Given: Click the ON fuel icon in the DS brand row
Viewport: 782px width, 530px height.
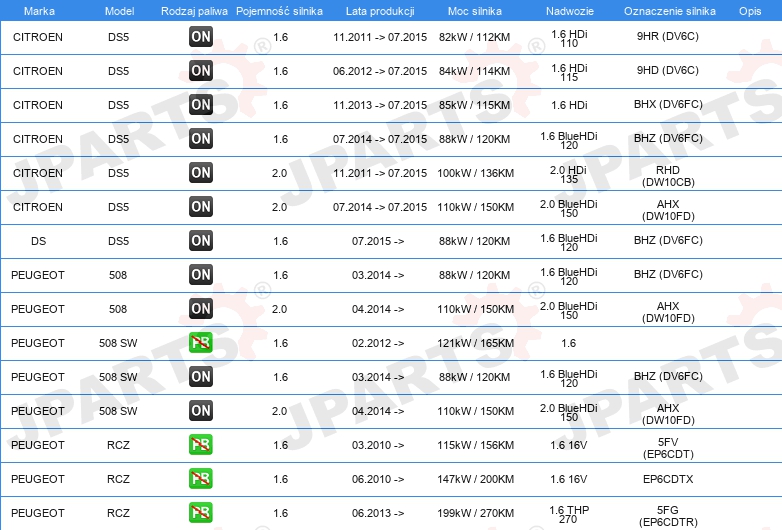Looking at the screenshot, I should pyautogui.click(x=201, y=240).
